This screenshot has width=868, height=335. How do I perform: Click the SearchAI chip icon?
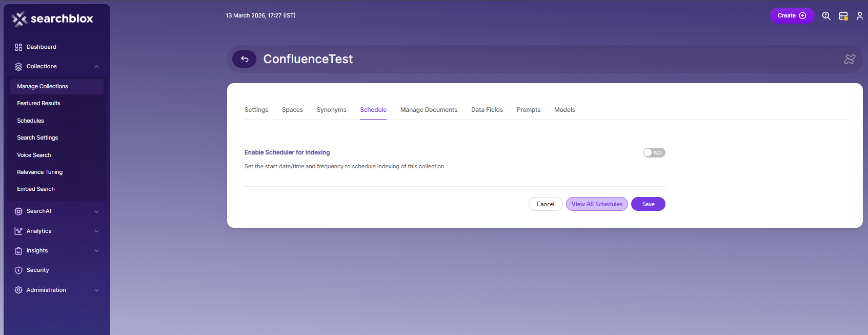(x=18, y=211)
